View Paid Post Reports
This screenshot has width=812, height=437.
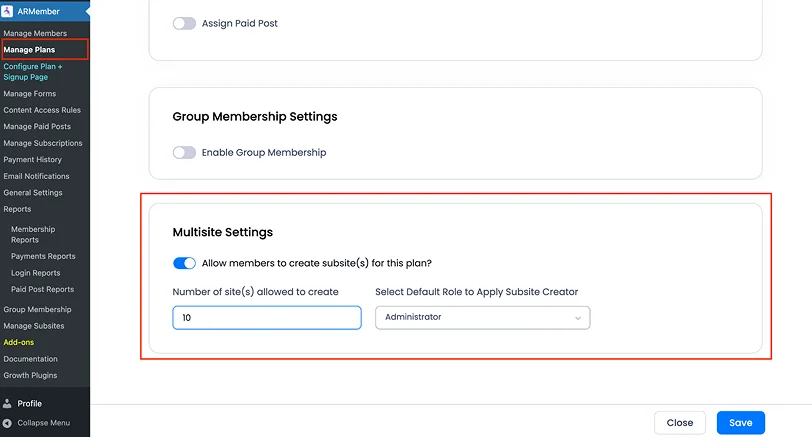click(x=42, y=289)
